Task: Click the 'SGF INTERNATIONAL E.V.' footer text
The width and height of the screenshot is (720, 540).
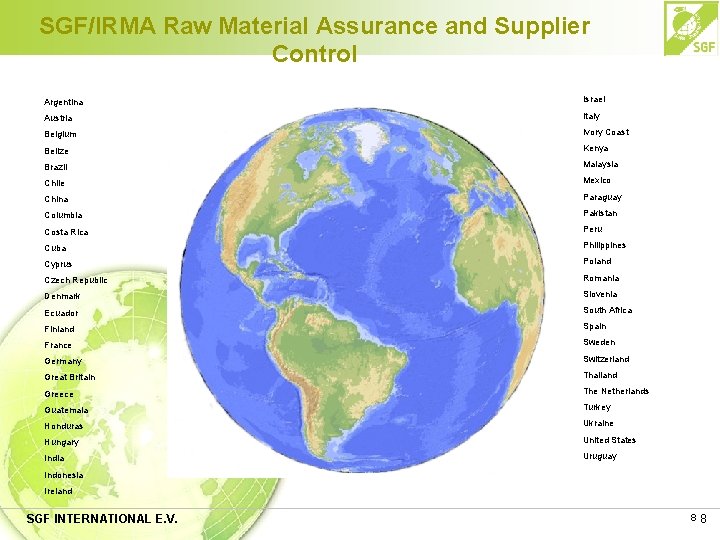Action: tap(102, 519)
